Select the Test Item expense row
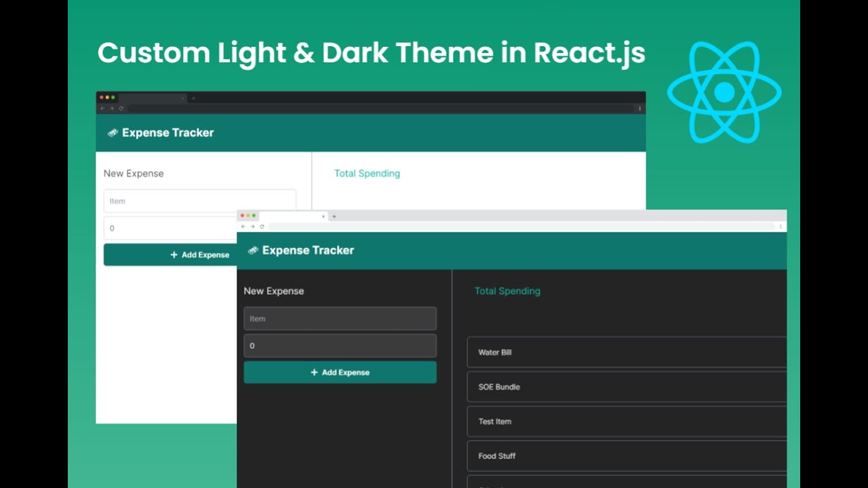The image size is (868, 488). point(627,422)
